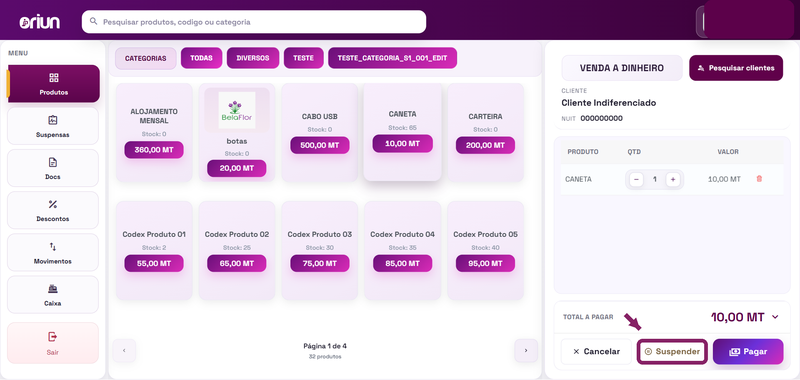Expand the total a pagar chevron

coord(775,317)
